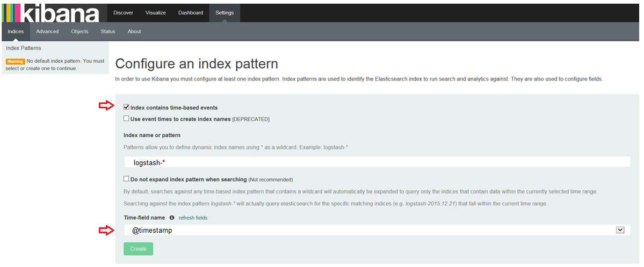Open the Discover tab
The image size is (644, 267).
[x=123, y=13]
